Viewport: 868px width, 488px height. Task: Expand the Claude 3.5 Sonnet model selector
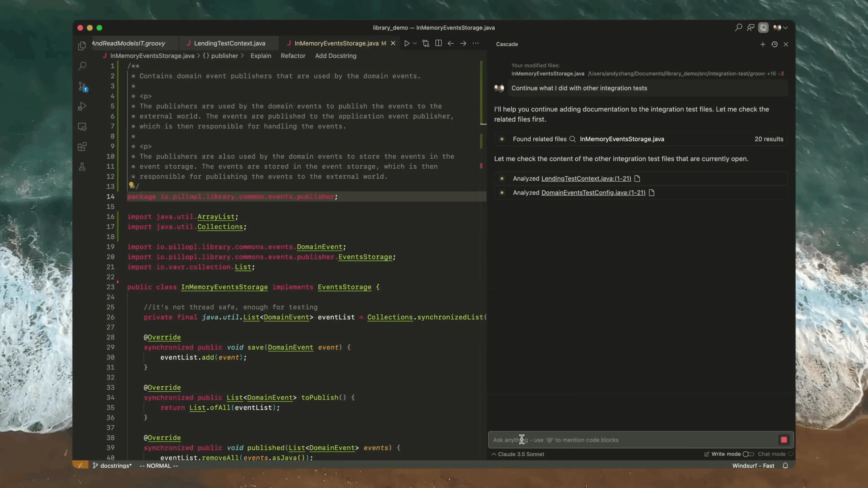click(518, 454)
